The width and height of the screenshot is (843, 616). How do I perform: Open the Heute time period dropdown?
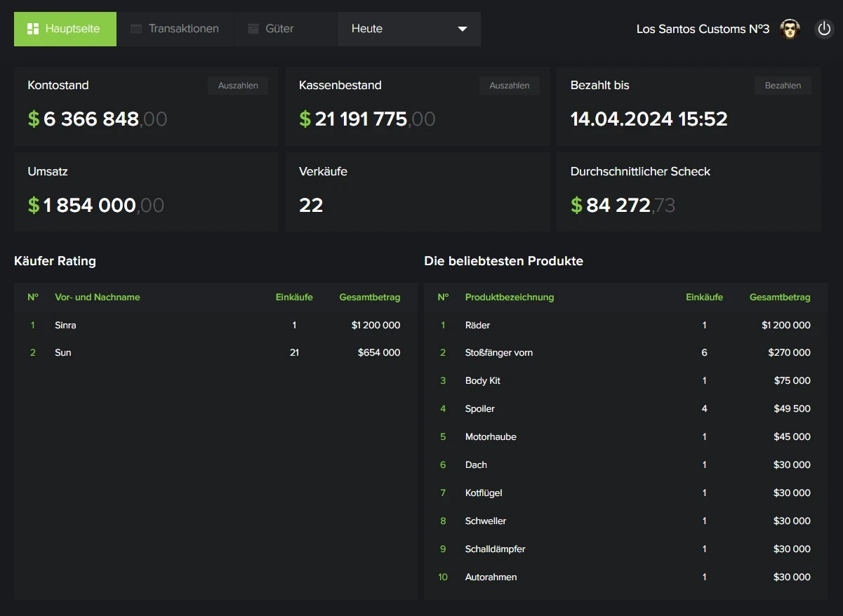[409, 29]
